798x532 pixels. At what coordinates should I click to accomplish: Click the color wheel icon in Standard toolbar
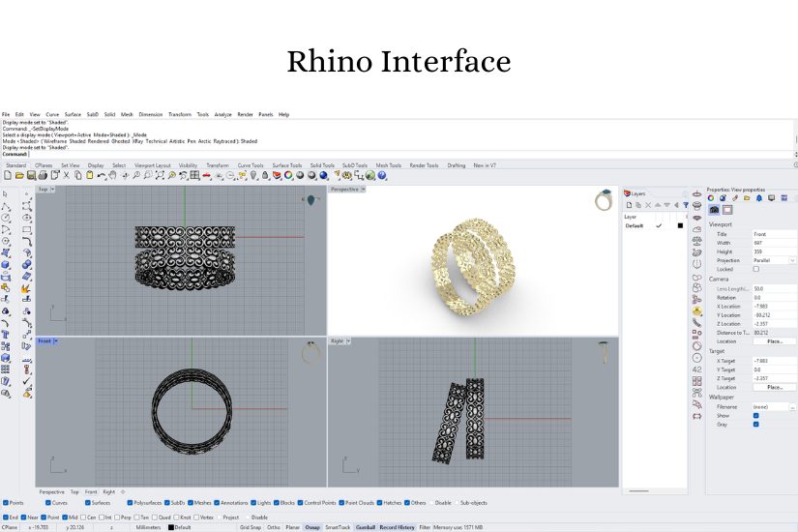(288, 175)
